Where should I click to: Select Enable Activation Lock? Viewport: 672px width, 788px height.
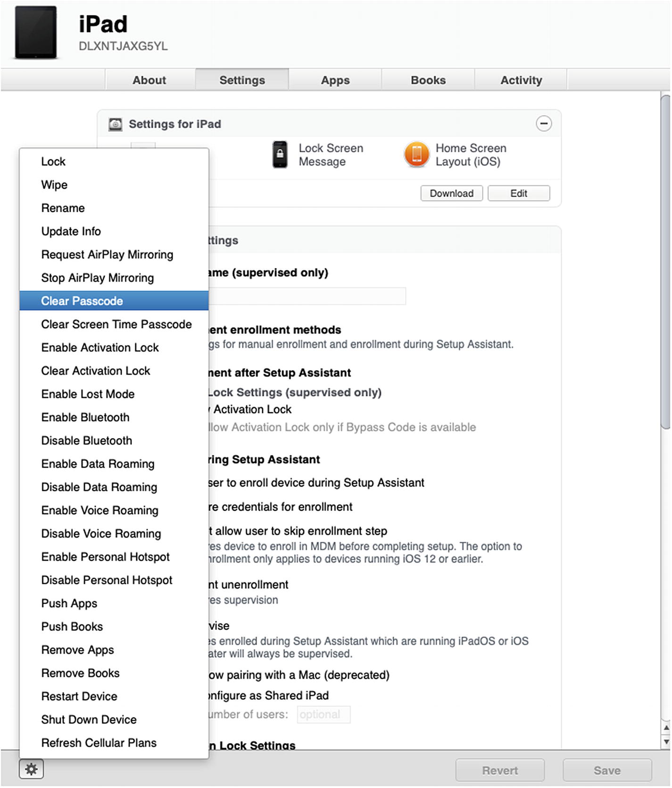pos(114,348)
